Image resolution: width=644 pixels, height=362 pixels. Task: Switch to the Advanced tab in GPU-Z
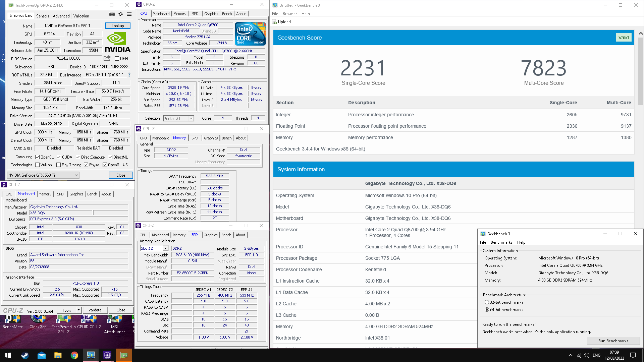click(x=61, y=16)
